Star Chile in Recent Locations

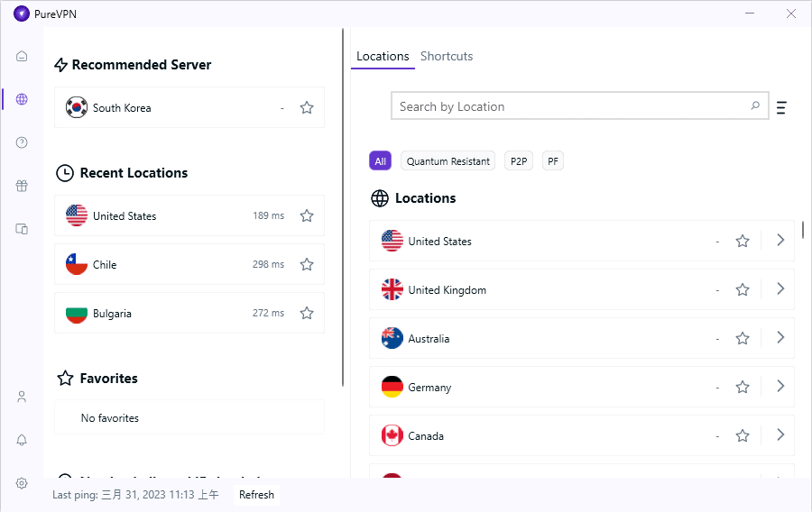[307, 264]
